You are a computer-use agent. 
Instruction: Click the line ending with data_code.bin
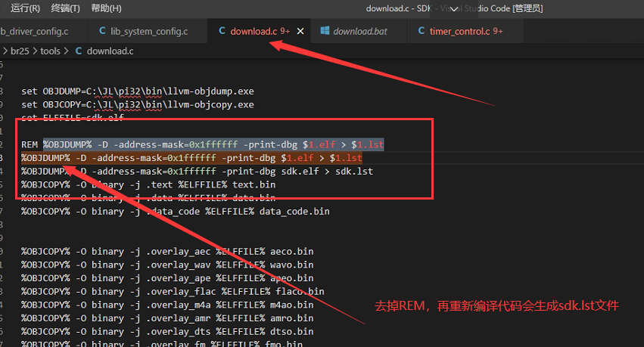click(176, 211)
